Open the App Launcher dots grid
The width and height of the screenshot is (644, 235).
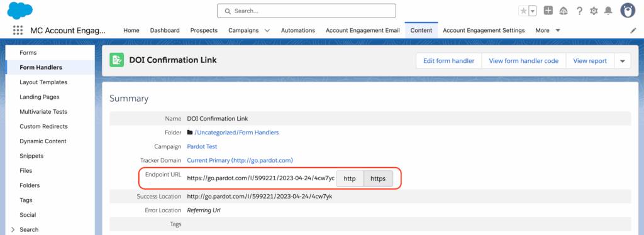18,30
